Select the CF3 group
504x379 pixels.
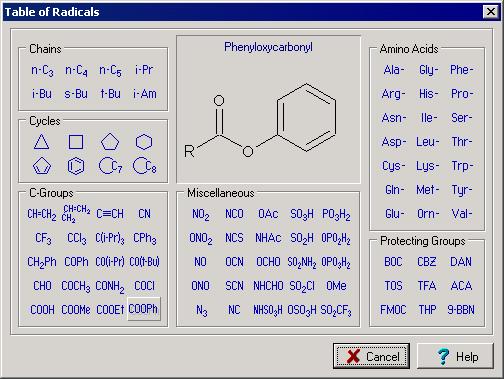pos(43,238)
